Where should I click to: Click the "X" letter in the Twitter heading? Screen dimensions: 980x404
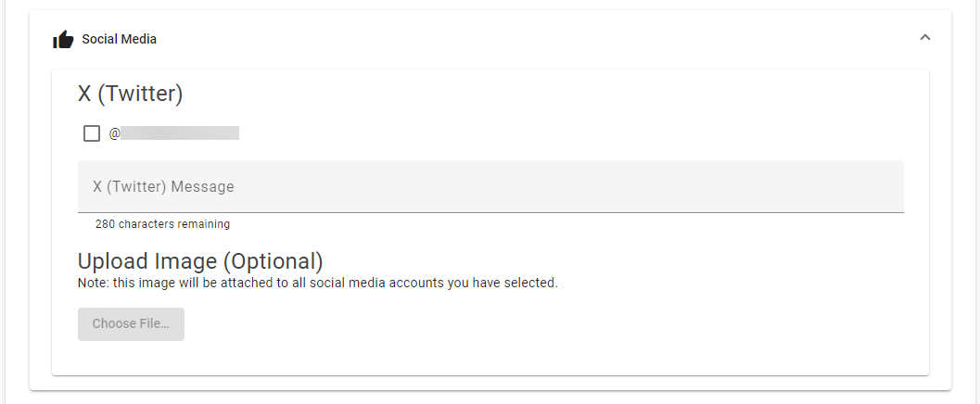pos(84,94)
